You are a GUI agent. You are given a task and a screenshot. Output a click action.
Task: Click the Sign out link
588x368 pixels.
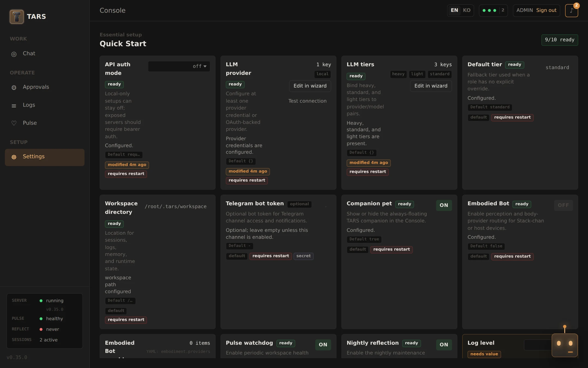coord(546,10)
